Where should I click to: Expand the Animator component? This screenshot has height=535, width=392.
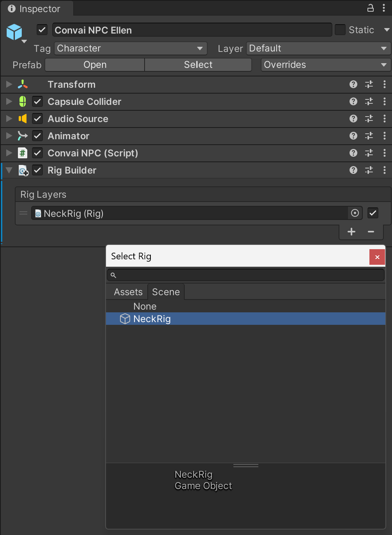(x=9, y=136)
